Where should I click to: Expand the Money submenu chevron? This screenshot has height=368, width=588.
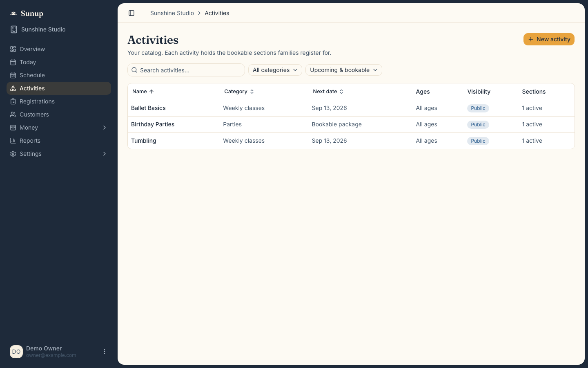(x=105, y=128)
